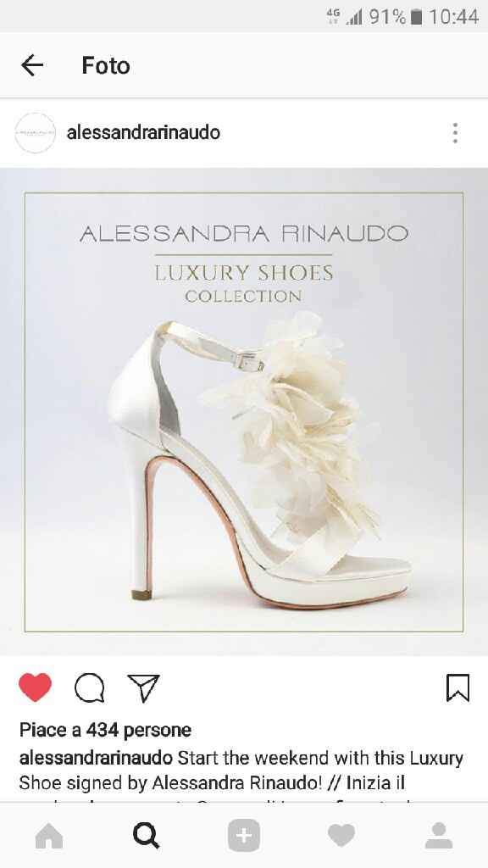The width and height of the screenshot is (488, 868).
Task: Open the three-dot post options menu
Action: [455, 133]
